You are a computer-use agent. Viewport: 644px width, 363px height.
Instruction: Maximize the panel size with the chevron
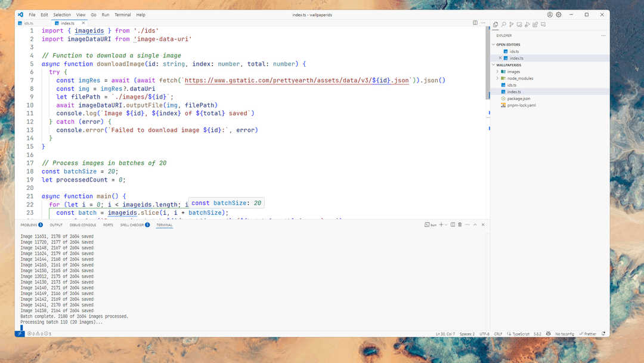pos(475,225)
